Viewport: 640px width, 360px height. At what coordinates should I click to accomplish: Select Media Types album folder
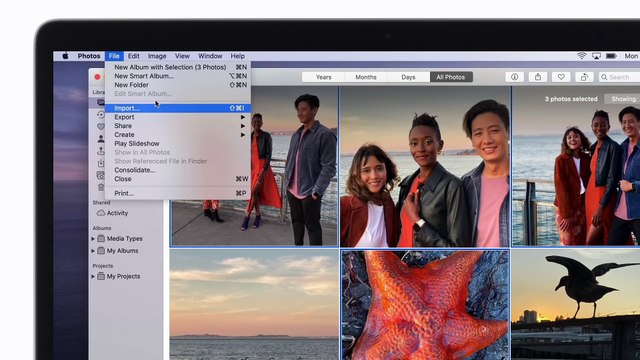point(120,239)
